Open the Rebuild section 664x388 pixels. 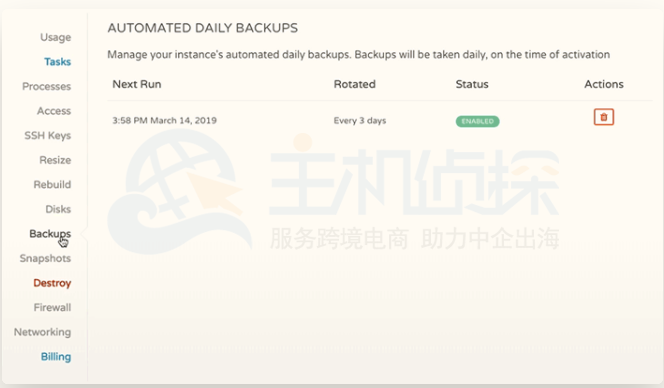point(52,185)
